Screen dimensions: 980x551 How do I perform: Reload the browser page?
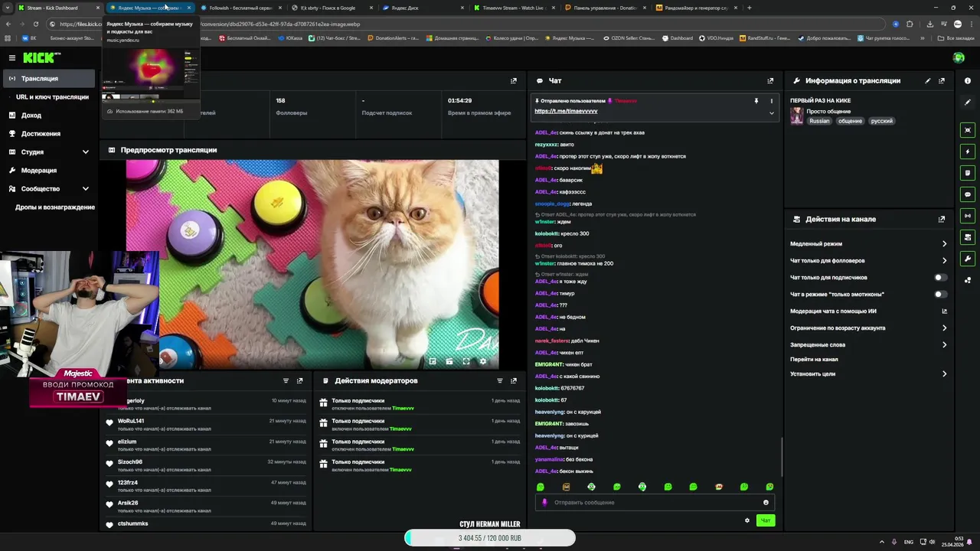tap(35, 24)
